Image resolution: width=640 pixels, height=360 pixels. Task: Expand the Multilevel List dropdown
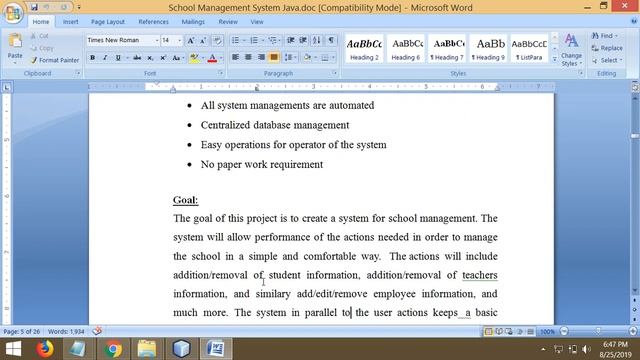(280, 40)
